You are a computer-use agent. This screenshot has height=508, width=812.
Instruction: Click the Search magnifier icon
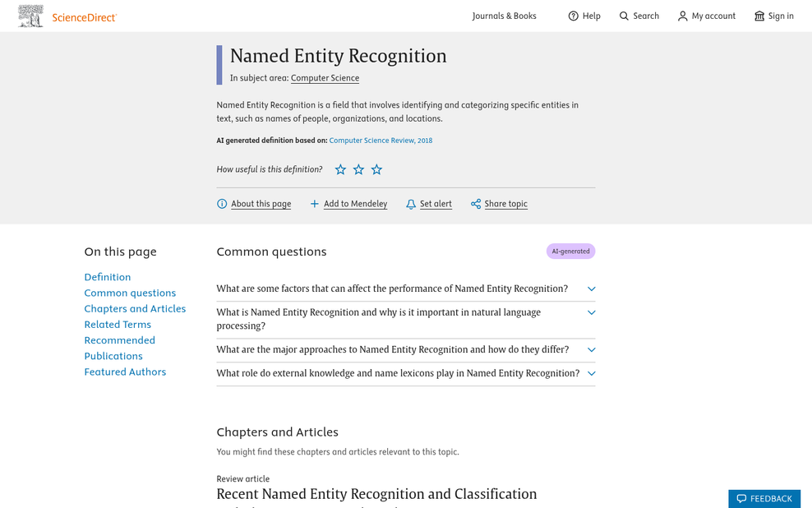[624, 16]
